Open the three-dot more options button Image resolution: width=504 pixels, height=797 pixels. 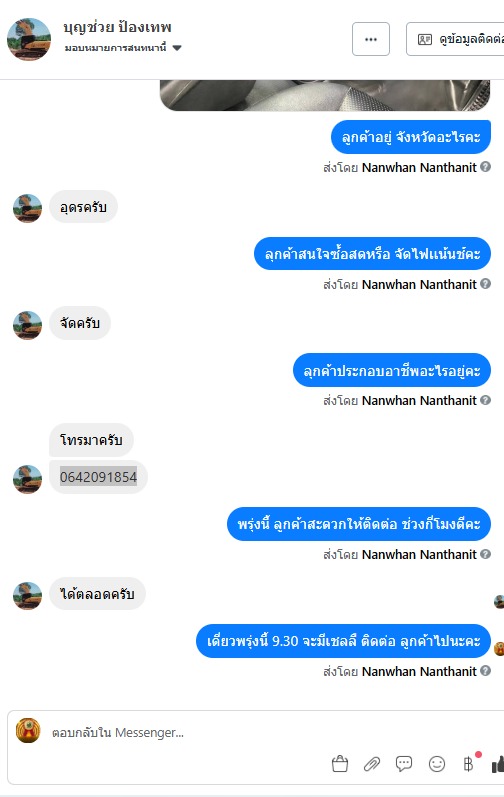371,39
